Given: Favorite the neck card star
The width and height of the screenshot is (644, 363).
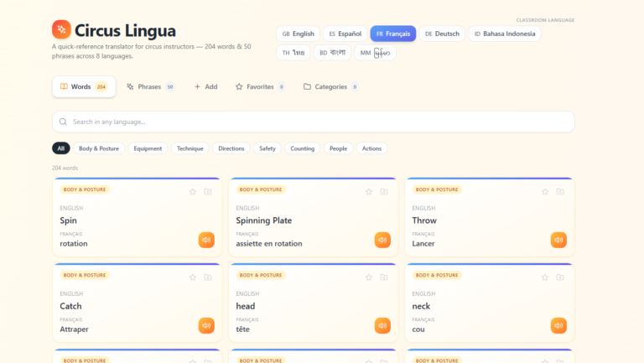Looking at the screenshot, I should pyautogui.click(x=545, y=277).
